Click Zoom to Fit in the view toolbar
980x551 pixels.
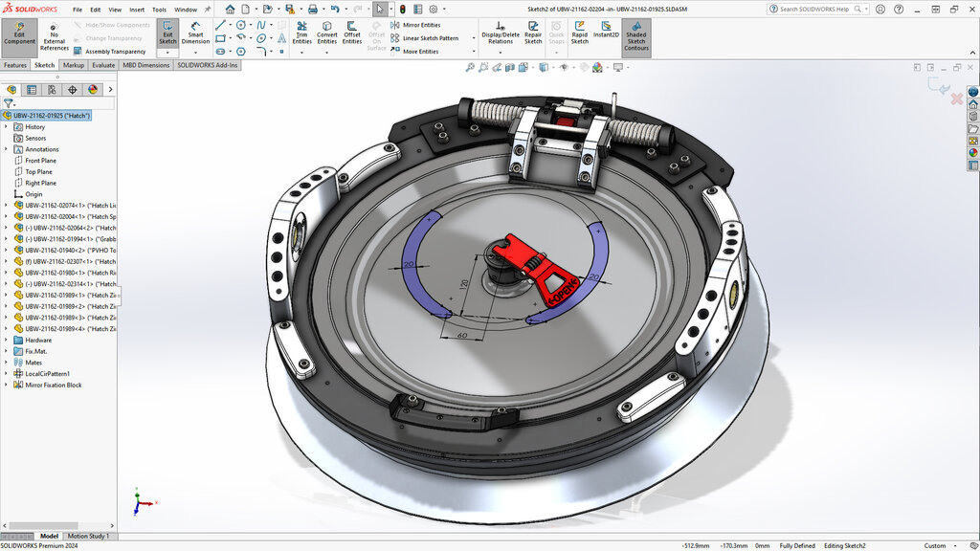pyautogui.click(x=469, y=67)
